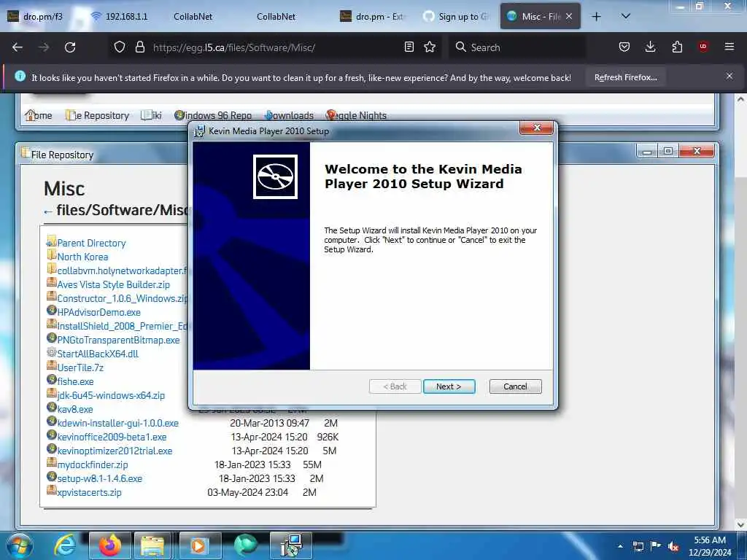This screenshot has width=747, height=560.
Task: Click the green globe taskbar icon
Action: (x=245, y=545)
